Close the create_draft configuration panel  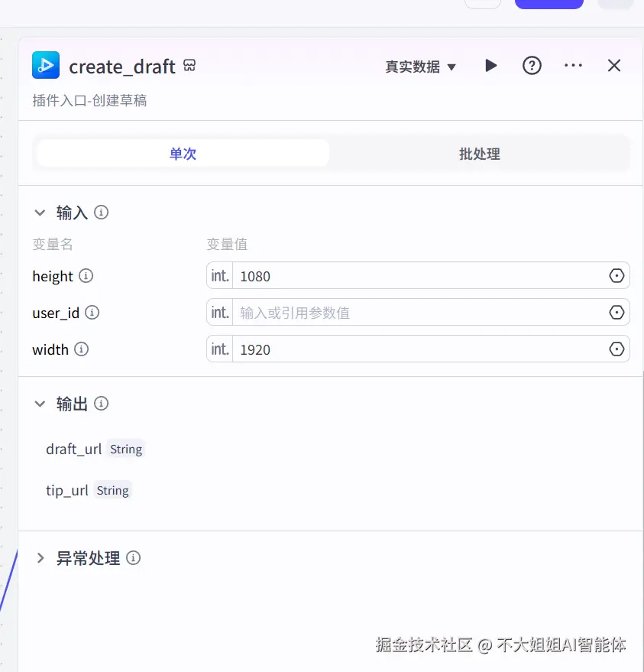point(614,66)
